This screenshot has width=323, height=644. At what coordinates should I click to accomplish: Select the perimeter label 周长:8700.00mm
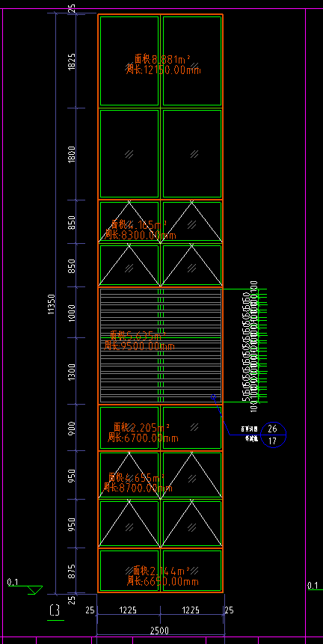point(138,488)
